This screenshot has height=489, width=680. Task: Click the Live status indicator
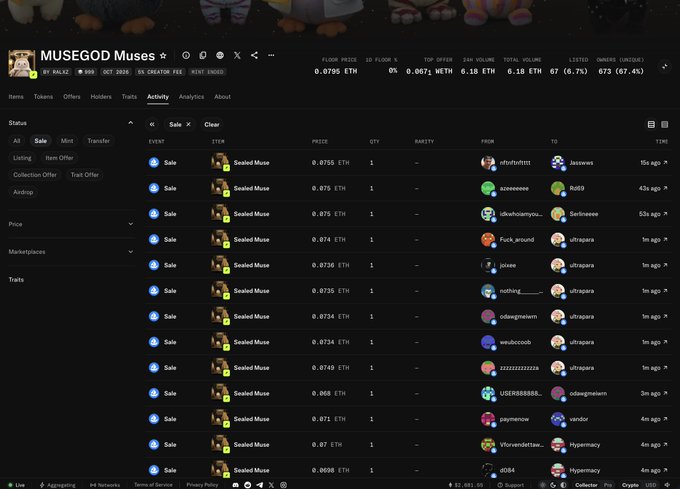16,485
